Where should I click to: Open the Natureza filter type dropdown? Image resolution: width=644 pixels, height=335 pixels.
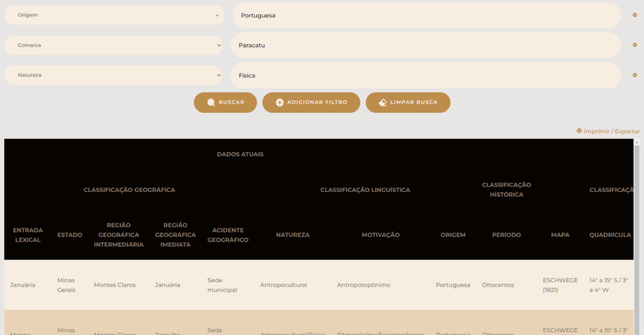click(114, 76)
